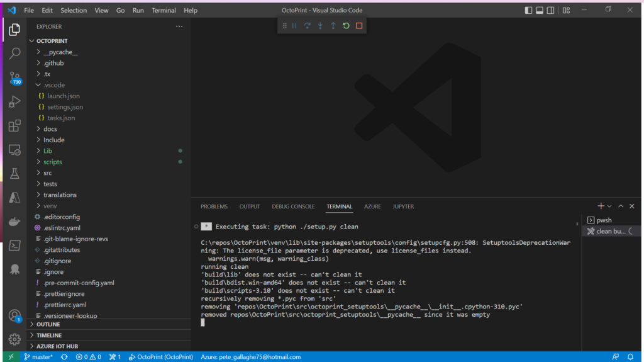Open the launch profile dropdown next to plus
Viewport: 644px width, 362px height.
click(x=609, y=206)
